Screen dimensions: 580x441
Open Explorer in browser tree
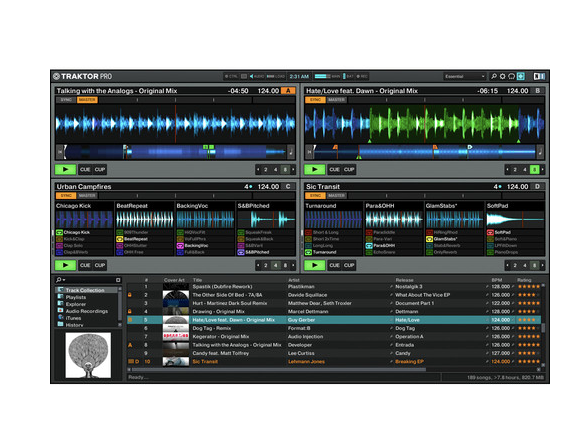tap(75, 304)
